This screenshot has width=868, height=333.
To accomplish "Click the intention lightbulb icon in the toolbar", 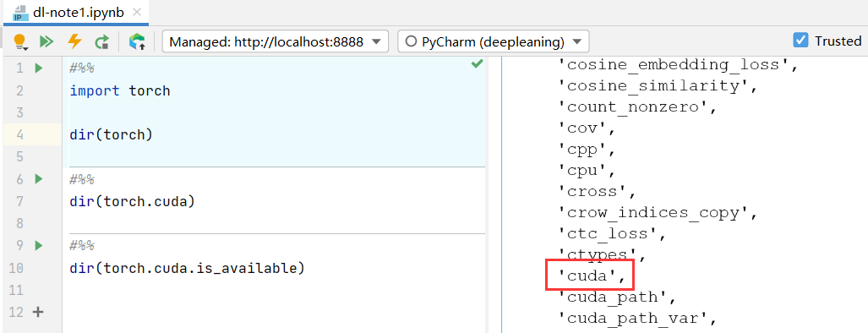I will [x=20, y=41].
